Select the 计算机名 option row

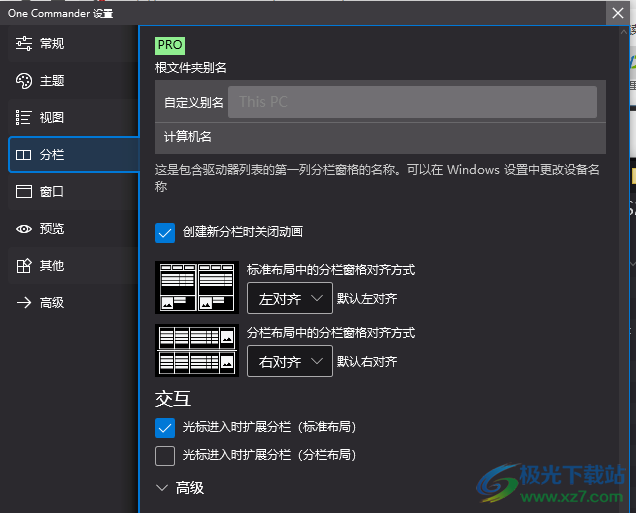click(x=380, y=137)
